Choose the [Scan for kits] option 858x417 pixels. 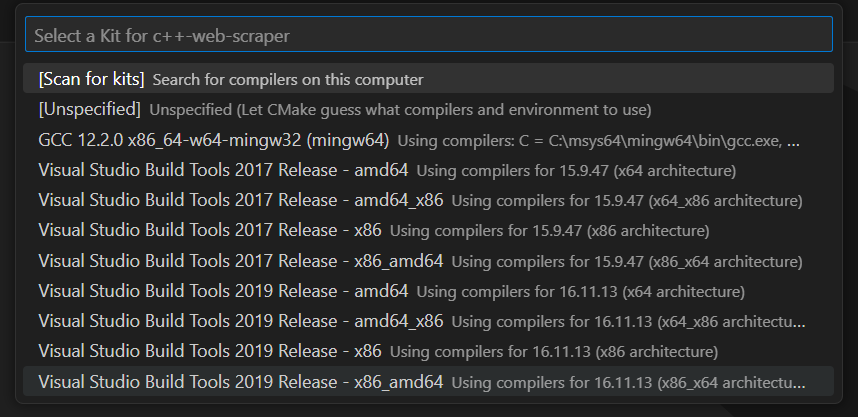tap(91, 79)
